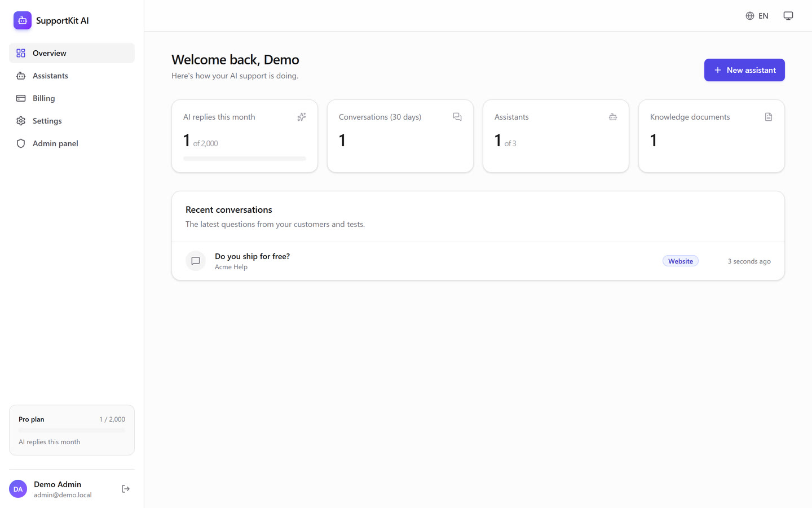The image size is (812, 508).
Task: Click the sparkles icon on AI replies card
Action: (x=302, y=117)
